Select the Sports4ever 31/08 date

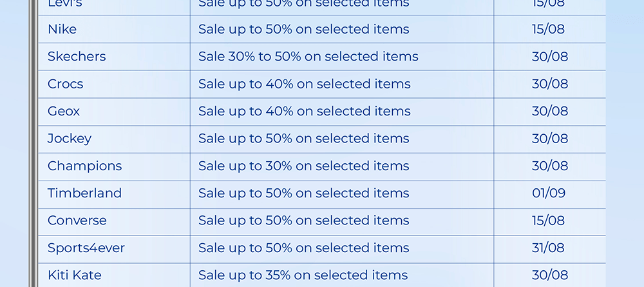[x=549, y=248]
